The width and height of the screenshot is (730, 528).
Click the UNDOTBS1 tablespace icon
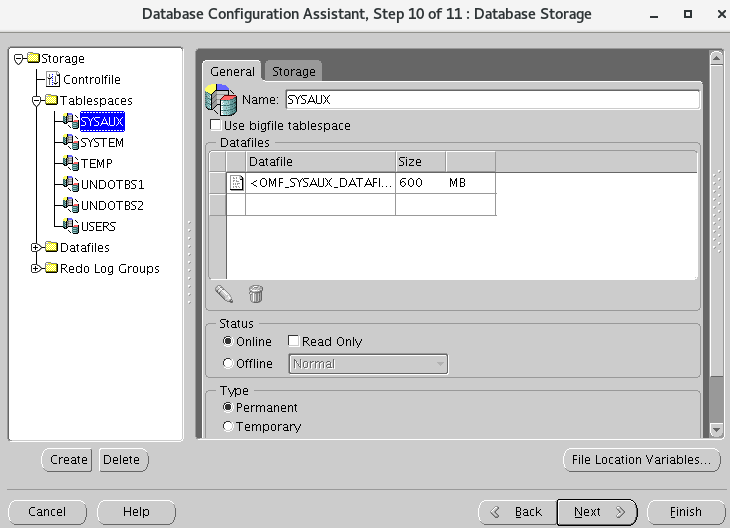pyautogui.click(x=70, y=185)
